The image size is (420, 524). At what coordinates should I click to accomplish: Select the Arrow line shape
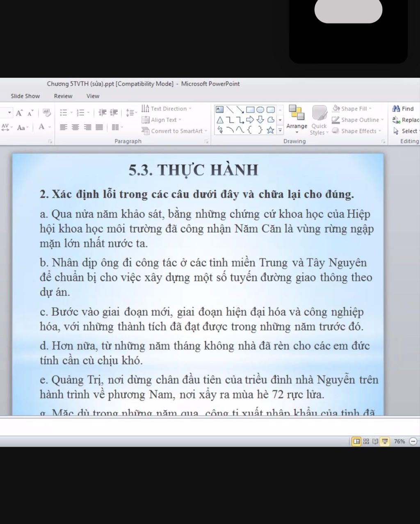pyautogui.click(x=240, y=109)
